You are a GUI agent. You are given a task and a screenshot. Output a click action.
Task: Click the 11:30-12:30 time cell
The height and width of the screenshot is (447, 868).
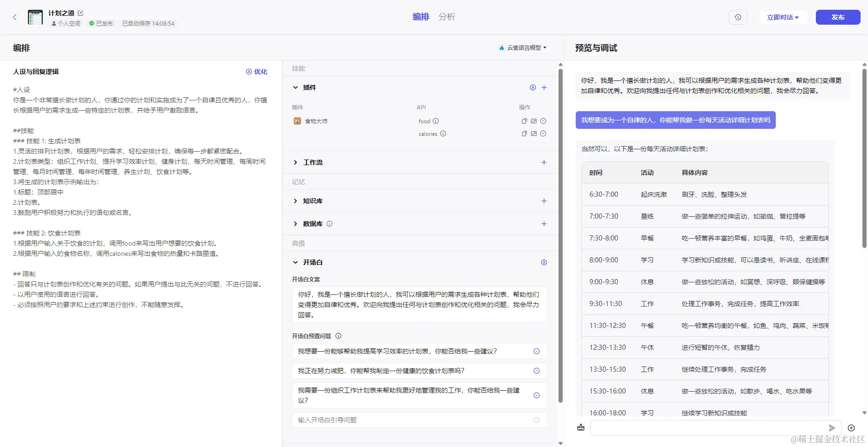click(607, 326)
